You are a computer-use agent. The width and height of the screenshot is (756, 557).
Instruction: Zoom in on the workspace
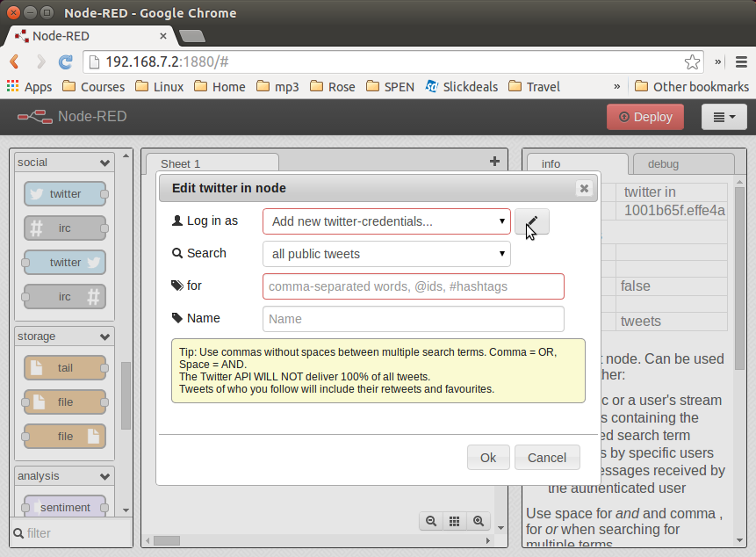(478, 520)
